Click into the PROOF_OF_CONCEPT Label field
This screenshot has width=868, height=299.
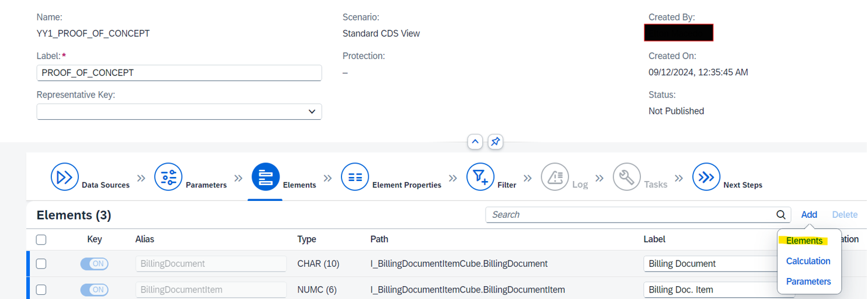click(x=179, y=73)
